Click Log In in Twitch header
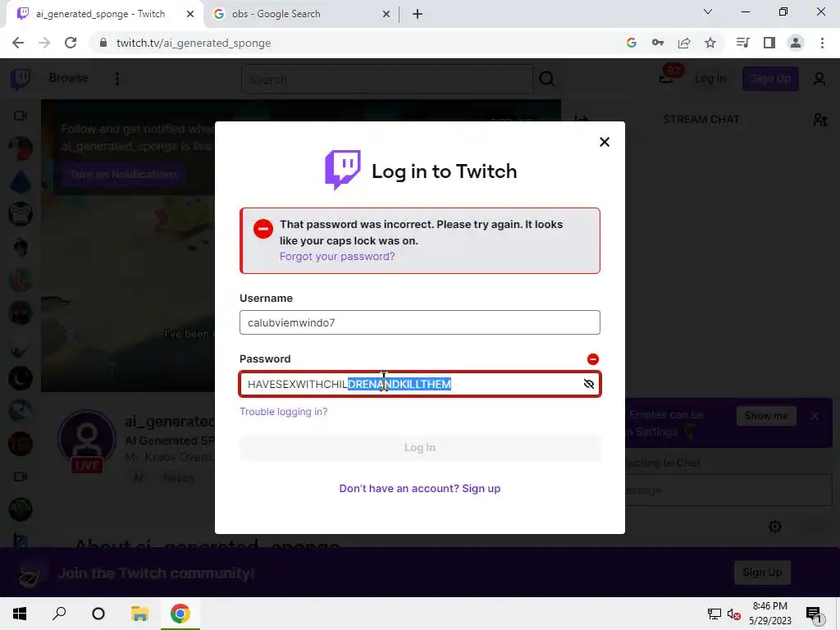This screenshot has width=840, height=630. [x=710, y=79]
